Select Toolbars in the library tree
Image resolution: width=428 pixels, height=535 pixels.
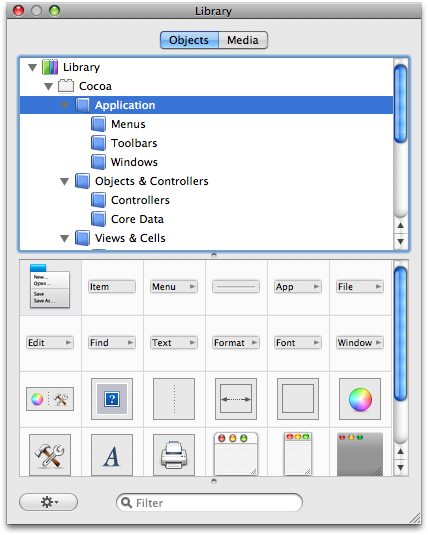(x=134, y=143)
